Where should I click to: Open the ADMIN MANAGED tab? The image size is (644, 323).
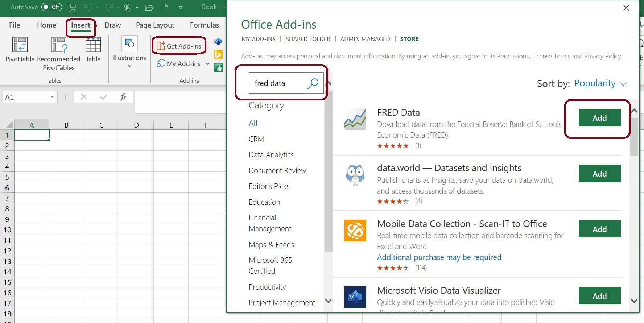point(365,39)
